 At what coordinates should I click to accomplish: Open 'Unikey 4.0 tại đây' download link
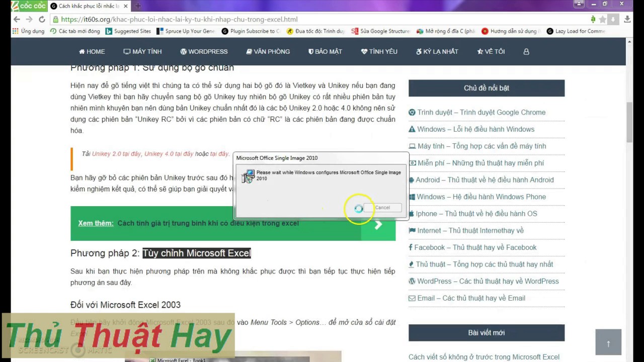tap(169, 154)
